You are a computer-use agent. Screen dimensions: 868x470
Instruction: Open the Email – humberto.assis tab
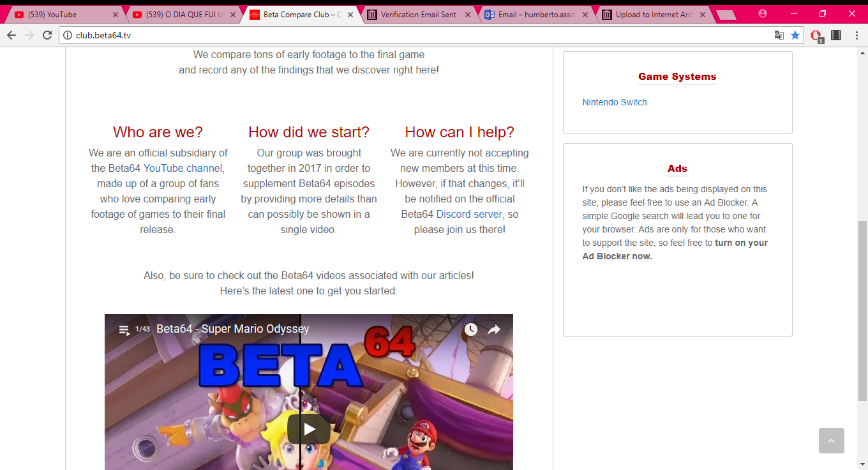pos(537,15)
